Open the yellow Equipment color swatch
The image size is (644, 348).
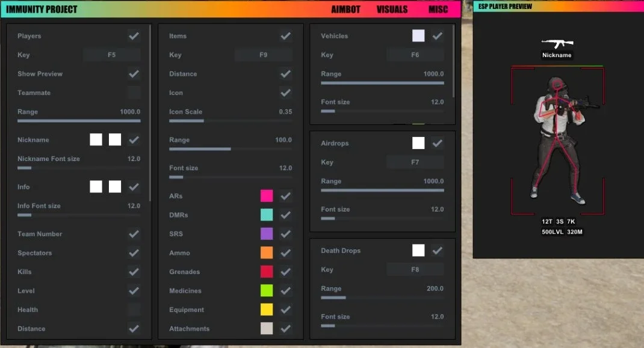[x=267, y=310]
